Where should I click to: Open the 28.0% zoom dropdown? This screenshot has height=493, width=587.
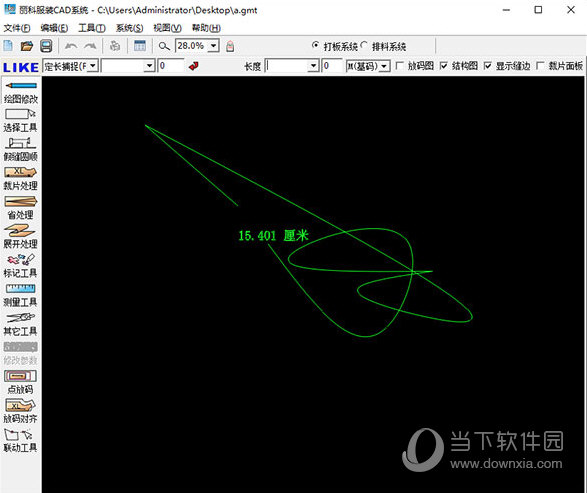213,46
